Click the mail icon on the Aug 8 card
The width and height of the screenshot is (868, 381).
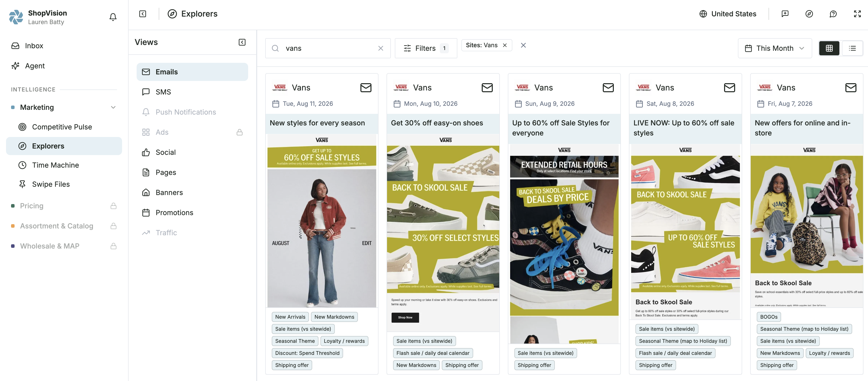point(730,88)
